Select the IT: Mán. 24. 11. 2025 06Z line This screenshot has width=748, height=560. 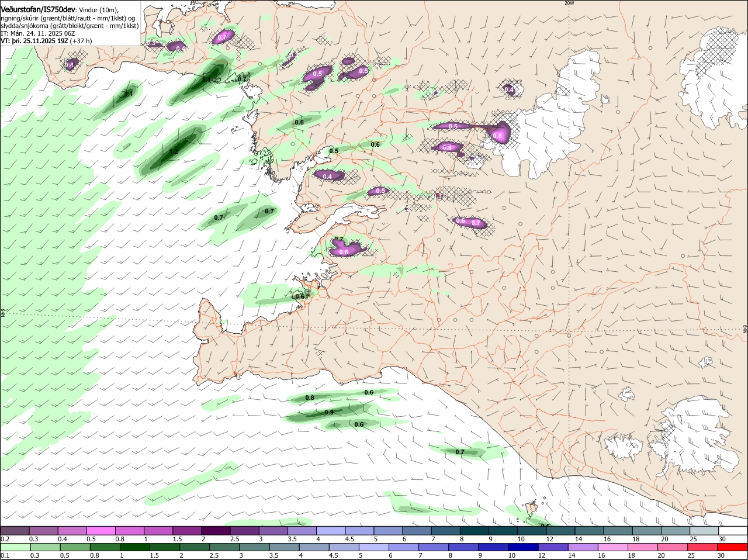37,33
